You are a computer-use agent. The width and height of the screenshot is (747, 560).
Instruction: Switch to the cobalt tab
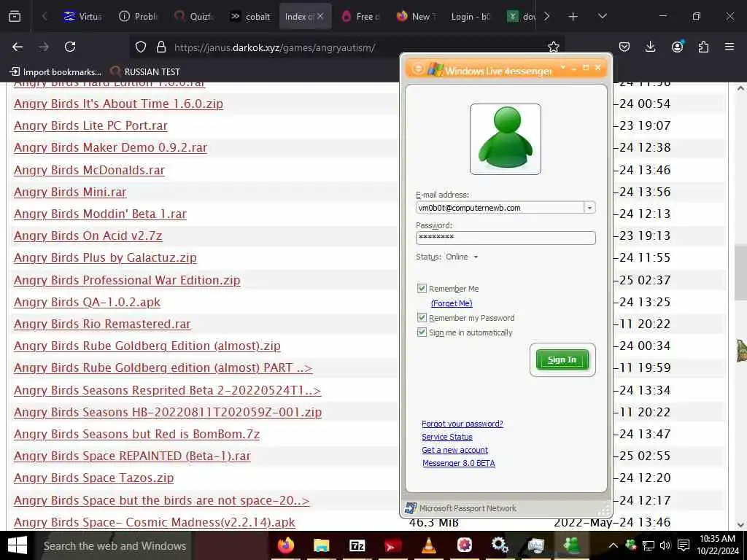click(250, 17)
